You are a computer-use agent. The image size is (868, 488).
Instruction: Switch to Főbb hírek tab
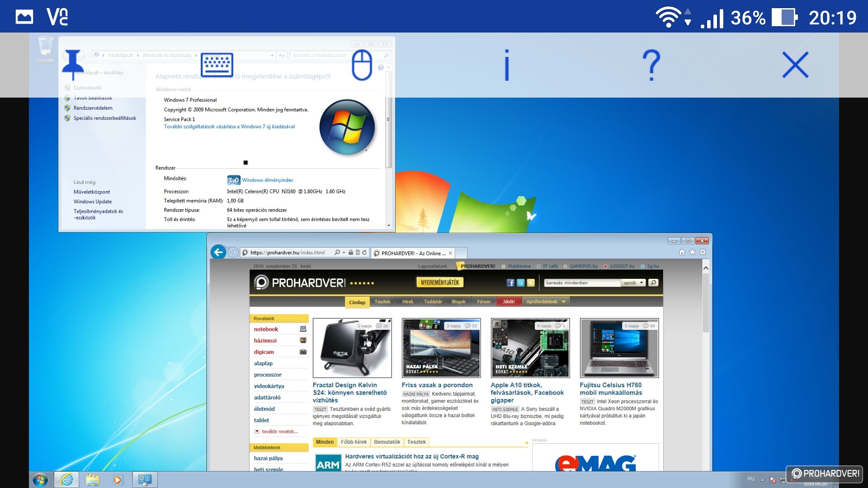[354, 442]
